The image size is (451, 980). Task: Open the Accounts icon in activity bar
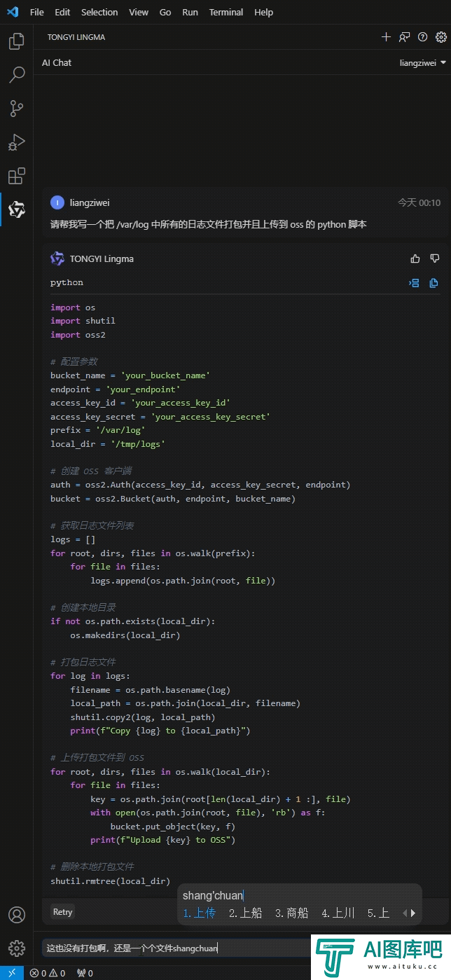[x=16, y=915]
